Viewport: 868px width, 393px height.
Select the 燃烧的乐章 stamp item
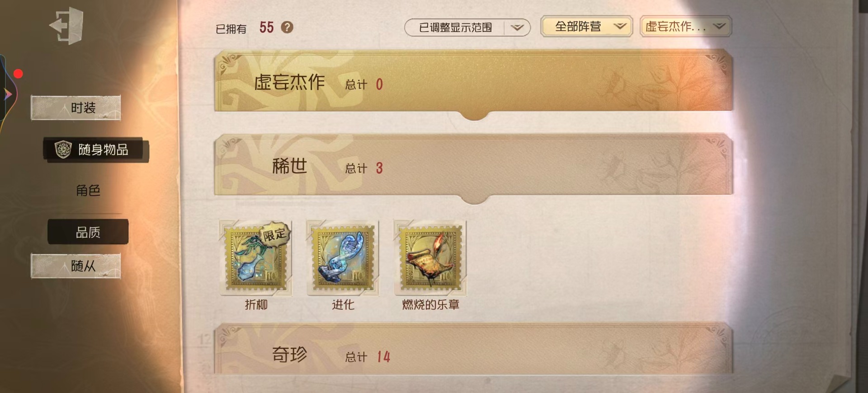click(430, 258)
